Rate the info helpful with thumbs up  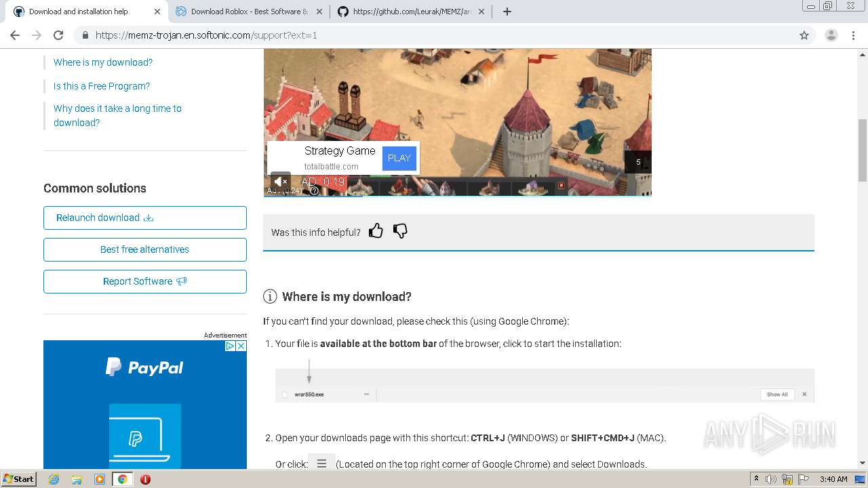376,231
